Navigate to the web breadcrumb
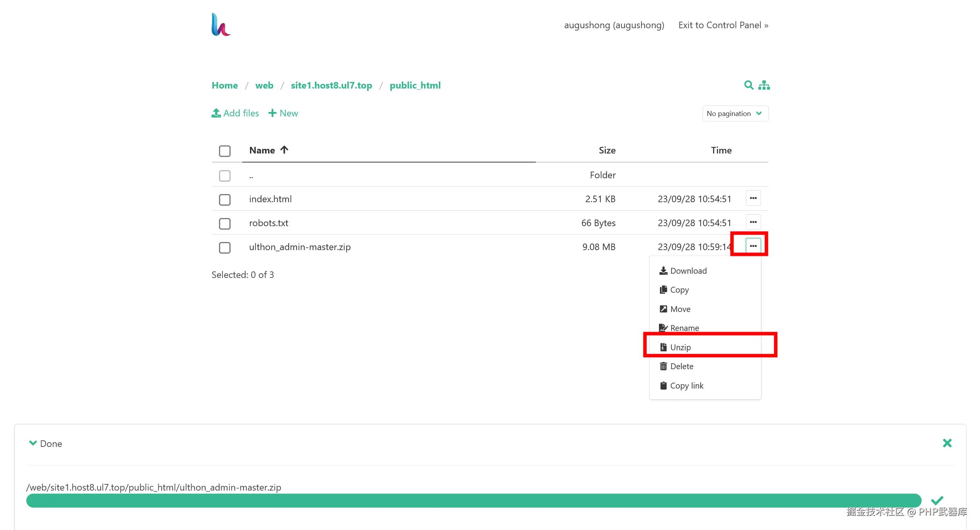The height and width of the screenshot is (530, 980). [264, 85]
